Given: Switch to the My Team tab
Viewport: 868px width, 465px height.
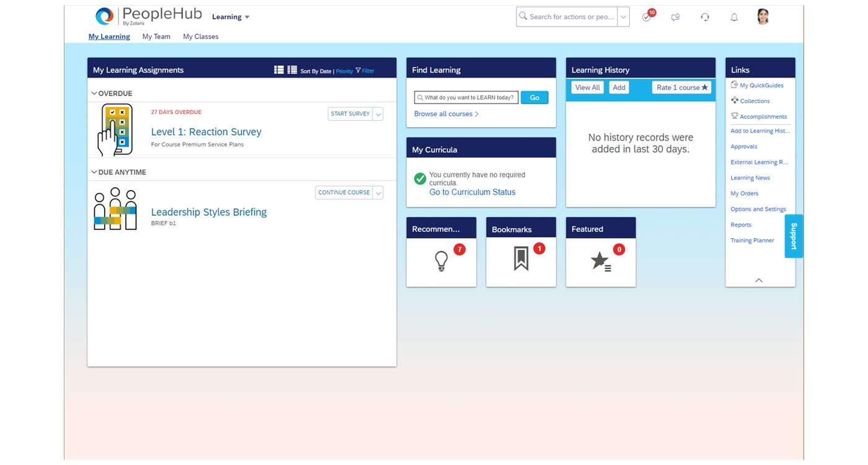Looking at the screenshot, I should [156, 37].
